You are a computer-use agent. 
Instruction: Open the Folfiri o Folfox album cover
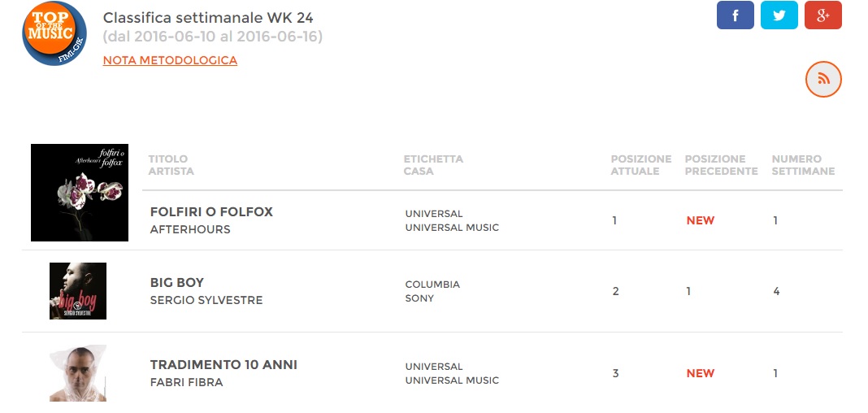pos(80,193)
